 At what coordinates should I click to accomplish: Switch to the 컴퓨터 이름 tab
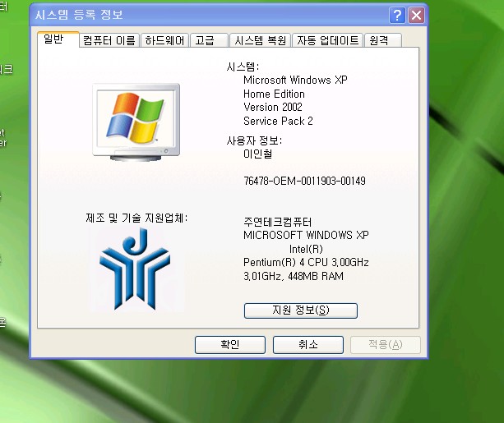(109, 40)
